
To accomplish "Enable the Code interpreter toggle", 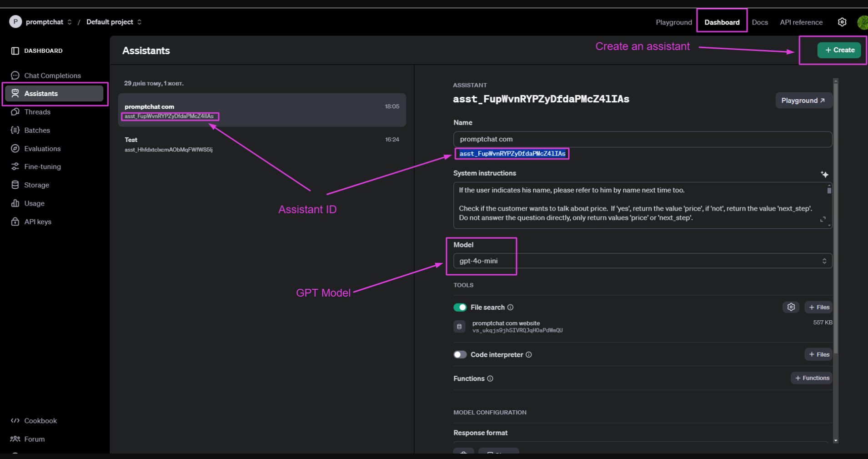I will 460,355.
